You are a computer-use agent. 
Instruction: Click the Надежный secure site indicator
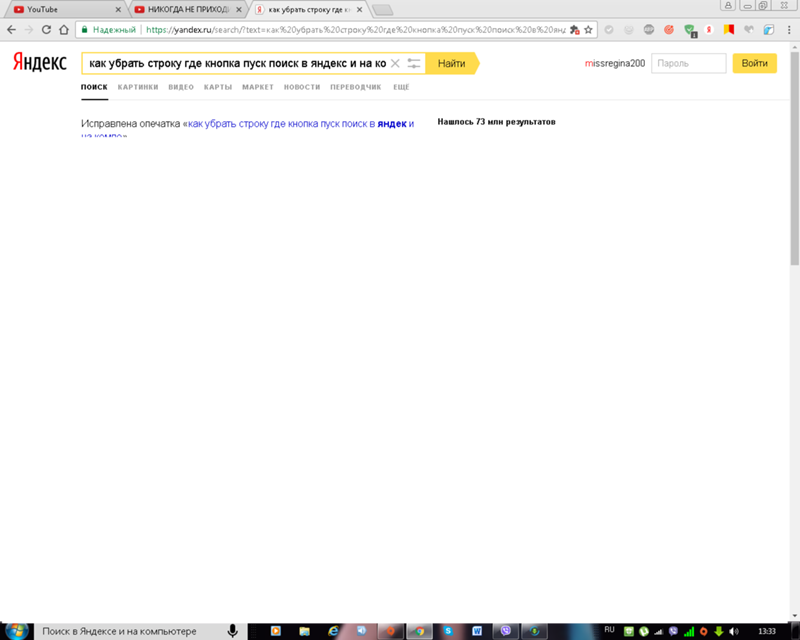(x=109, y=30)
